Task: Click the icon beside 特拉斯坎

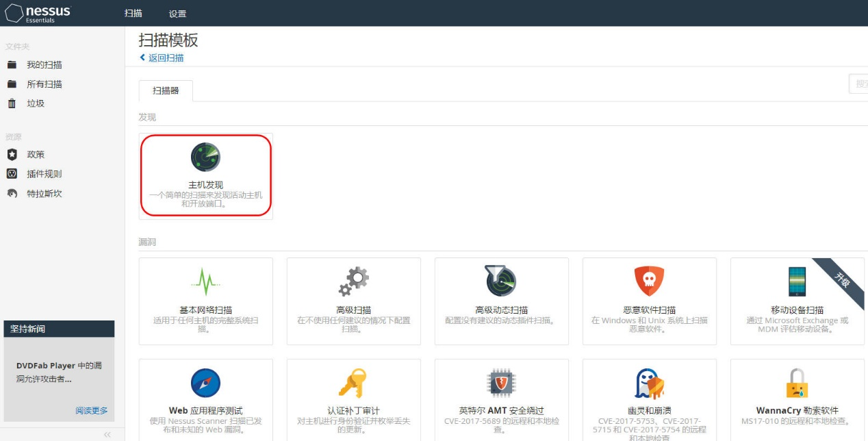Action: [12, 194]
